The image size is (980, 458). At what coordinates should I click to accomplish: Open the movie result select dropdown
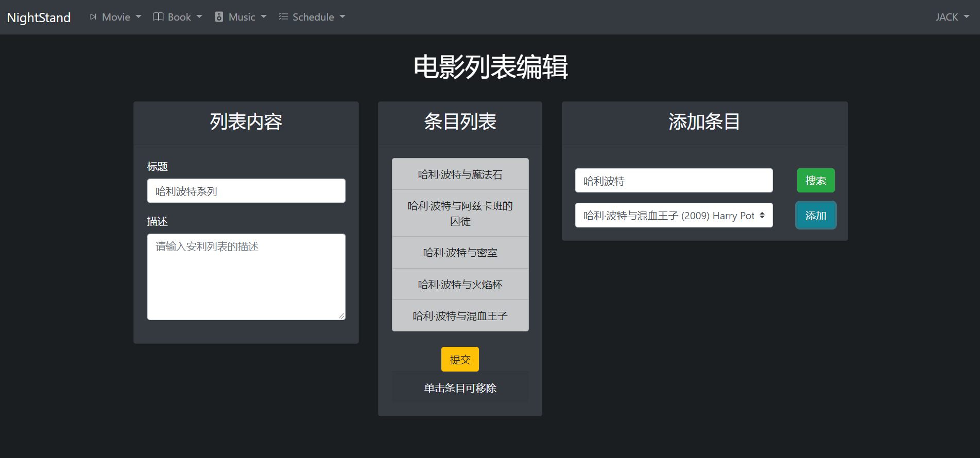(x=674, y=215)
